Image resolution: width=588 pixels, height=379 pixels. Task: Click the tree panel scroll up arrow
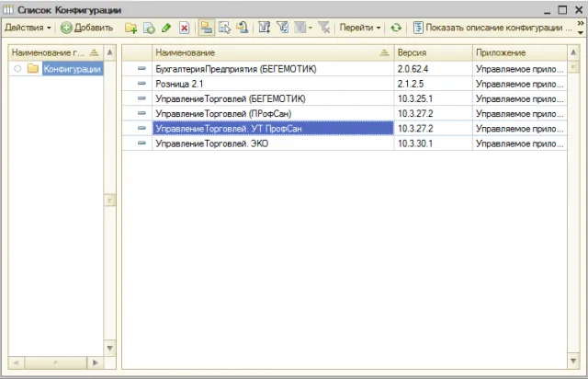point(110,52)
